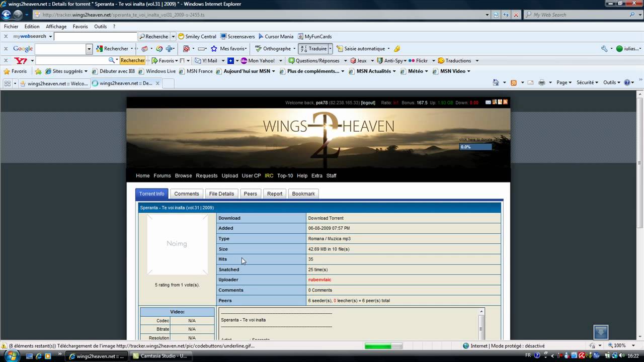Image resolution: width=644 pixels, height=362 pixels.
Task: Click the Quick Tabs grid icon
Action: coord(7,83)
